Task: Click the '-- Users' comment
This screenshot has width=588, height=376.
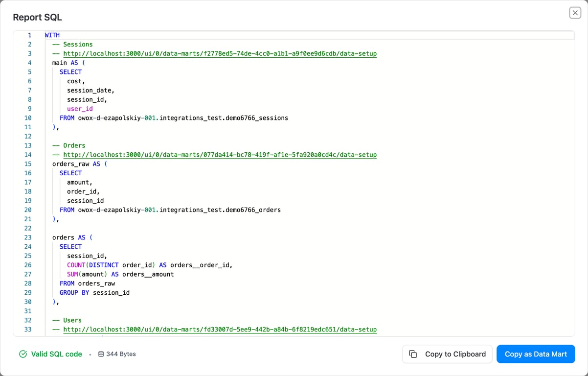Action: coord(67,320)
